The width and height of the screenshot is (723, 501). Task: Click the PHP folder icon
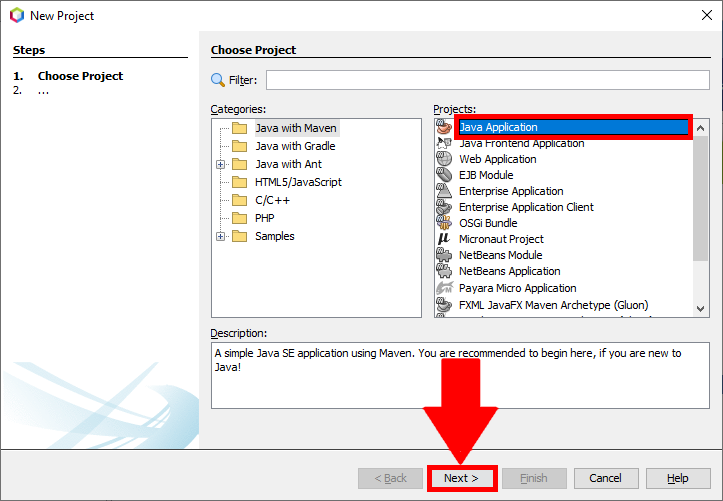tap(239, 218)
